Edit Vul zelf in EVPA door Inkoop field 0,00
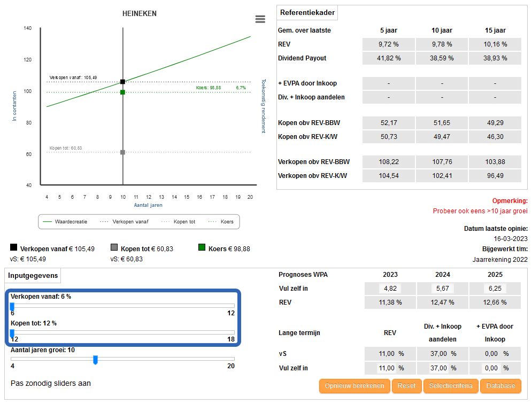 491,368
